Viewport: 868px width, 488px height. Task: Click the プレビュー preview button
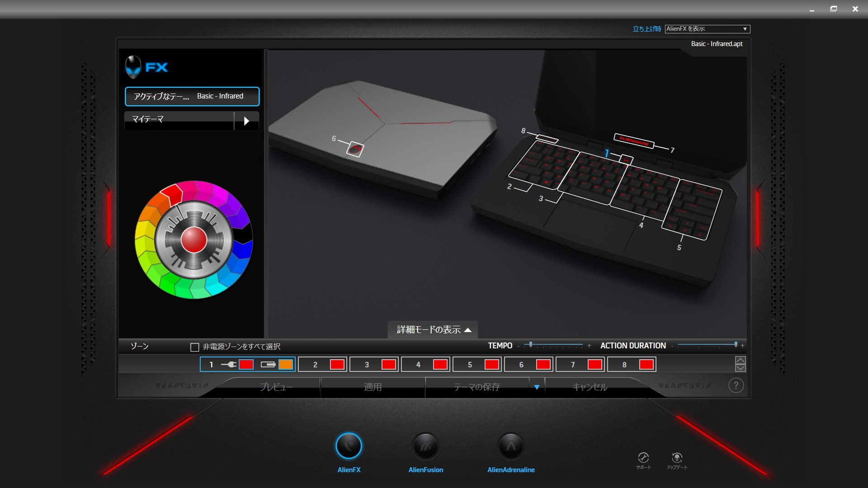pos(276,387)
